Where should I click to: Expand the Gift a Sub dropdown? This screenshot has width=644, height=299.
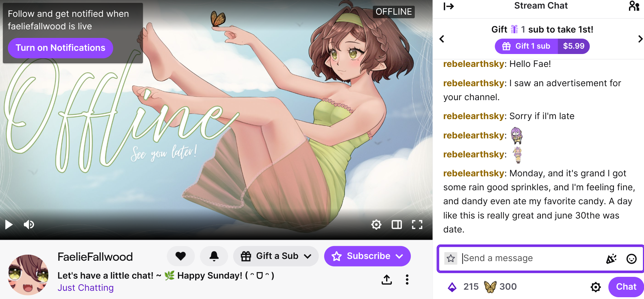276,256
